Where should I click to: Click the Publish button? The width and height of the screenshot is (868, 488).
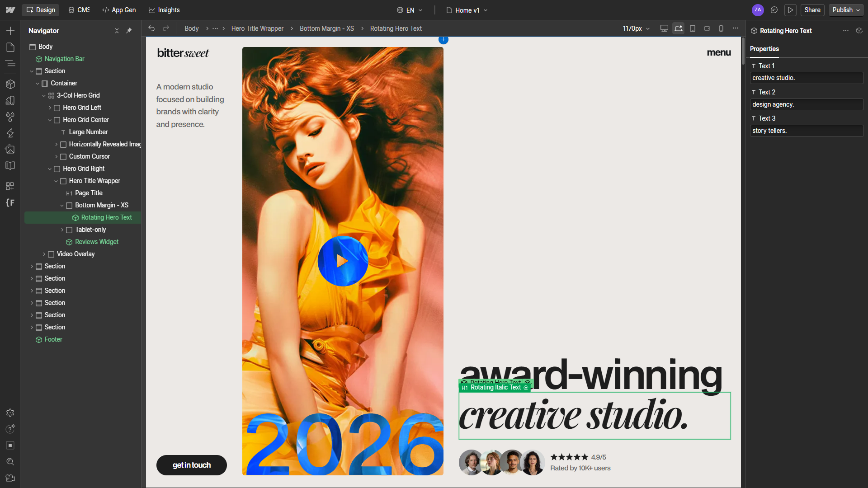click(x=842, y=10)
